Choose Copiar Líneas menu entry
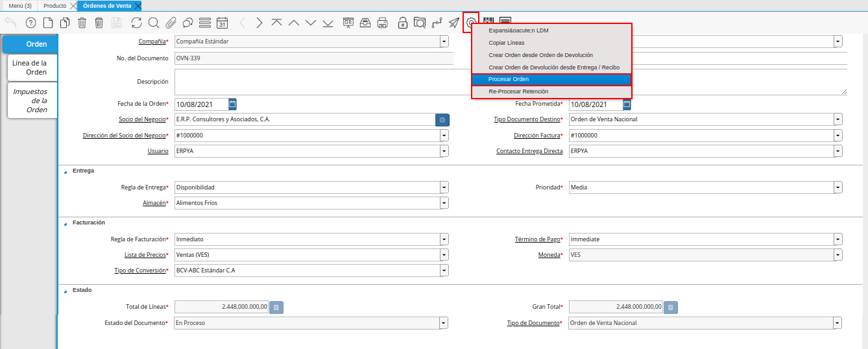This screenshot has width=868, height=349. pyautogui.click(x=507, y=43)
